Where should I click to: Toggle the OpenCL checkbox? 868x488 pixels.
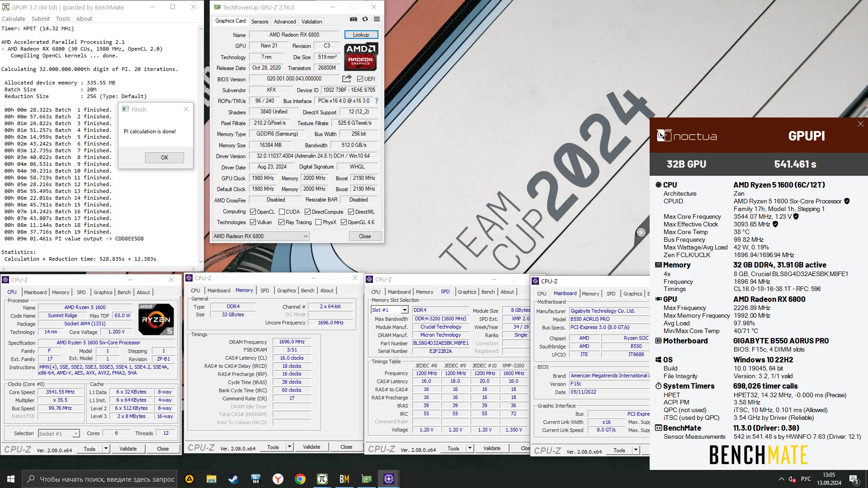click(x=252, y=211)
